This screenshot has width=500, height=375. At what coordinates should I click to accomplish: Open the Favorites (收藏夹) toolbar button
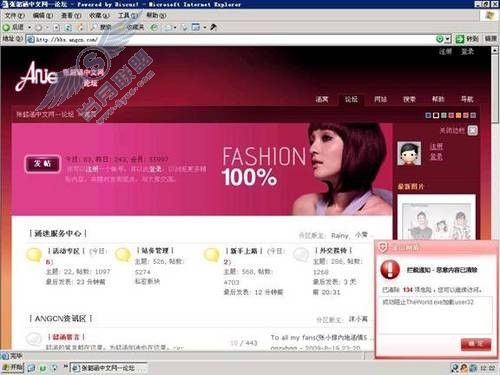pos(131,27)
